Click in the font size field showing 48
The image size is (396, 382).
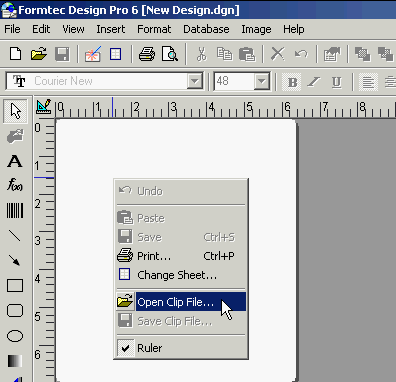234,81
